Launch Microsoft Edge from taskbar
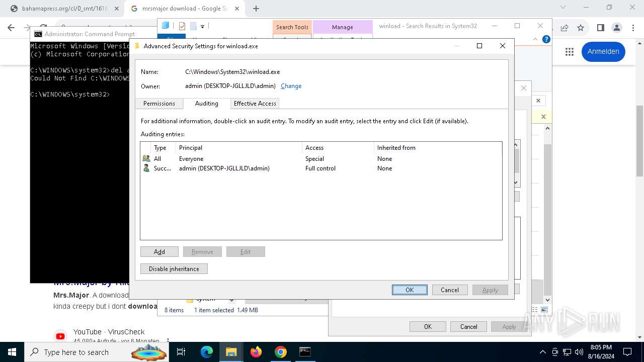 coord(207,352)
